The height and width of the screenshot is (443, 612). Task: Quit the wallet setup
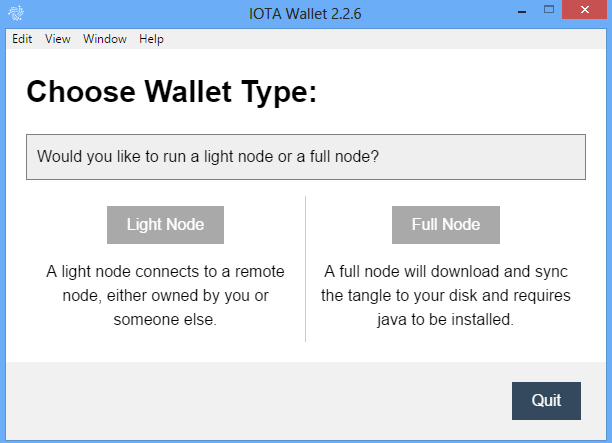(x=546, y=401)
